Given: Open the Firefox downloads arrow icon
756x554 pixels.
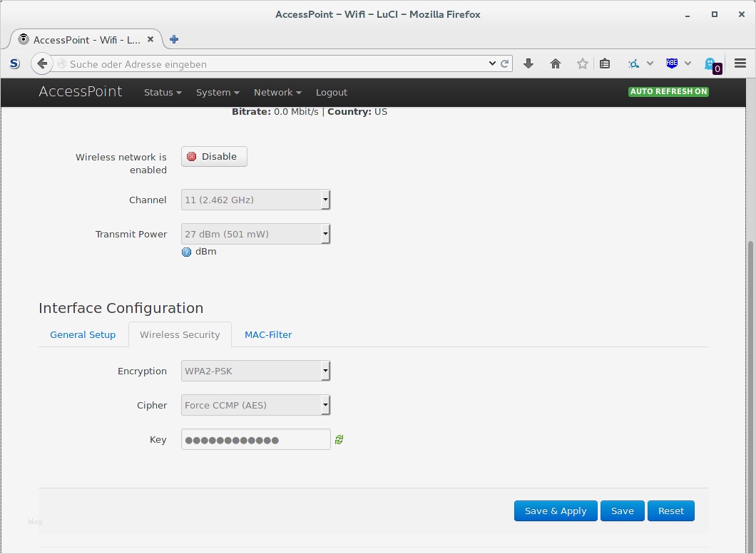Looking at the screenshot, I should pos(528,63).
